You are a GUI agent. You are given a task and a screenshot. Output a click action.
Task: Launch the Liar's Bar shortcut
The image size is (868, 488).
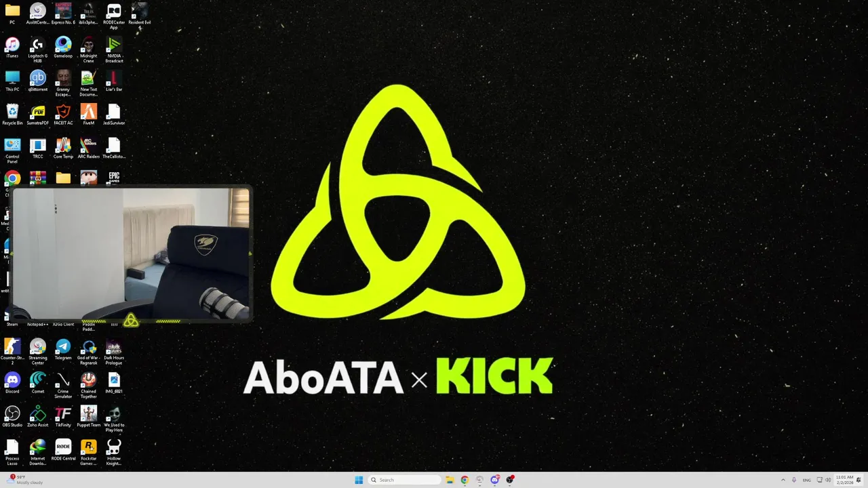(x=114, y=81)
